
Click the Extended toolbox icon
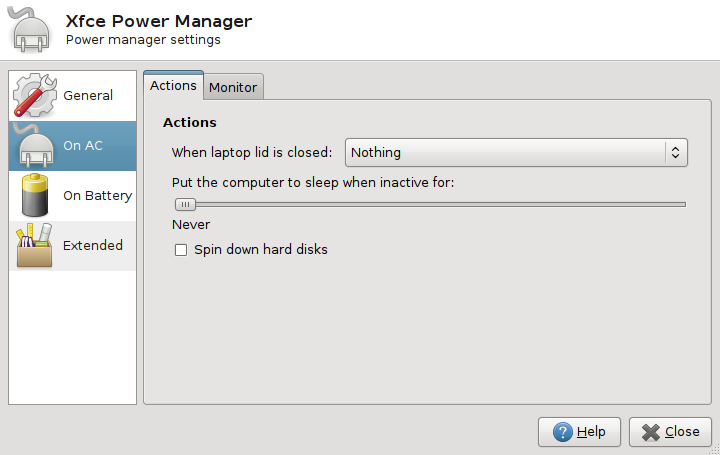(35, 246)
